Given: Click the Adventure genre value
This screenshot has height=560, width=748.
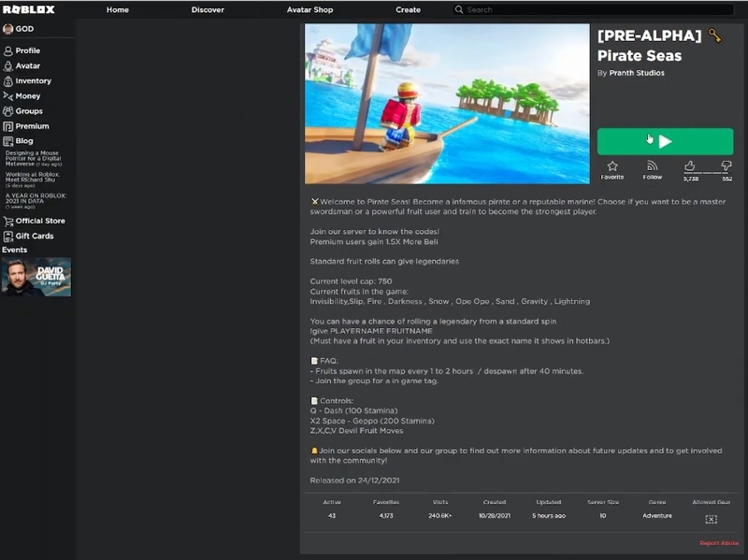Looking at the screenshot, I should click(x=657, y=516).
